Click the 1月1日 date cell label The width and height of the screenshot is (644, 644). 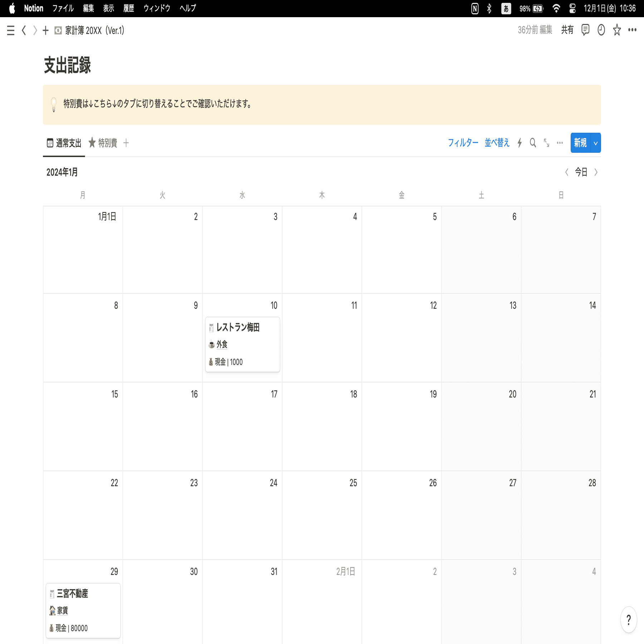(x=107, y=216)
